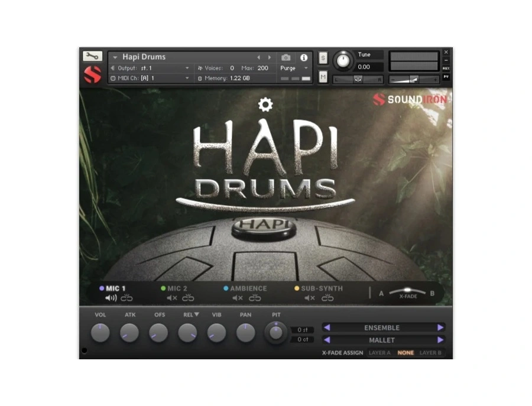Viewport: 532px width, 406px height.
Task: Previous ENSEMBLE preset left arrow
Action: point(327,327)
